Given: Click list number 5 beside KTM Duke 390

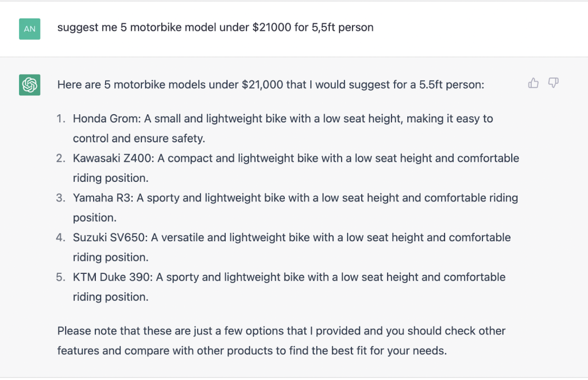Looking at the screenshot, I should (x=61, y=277).
